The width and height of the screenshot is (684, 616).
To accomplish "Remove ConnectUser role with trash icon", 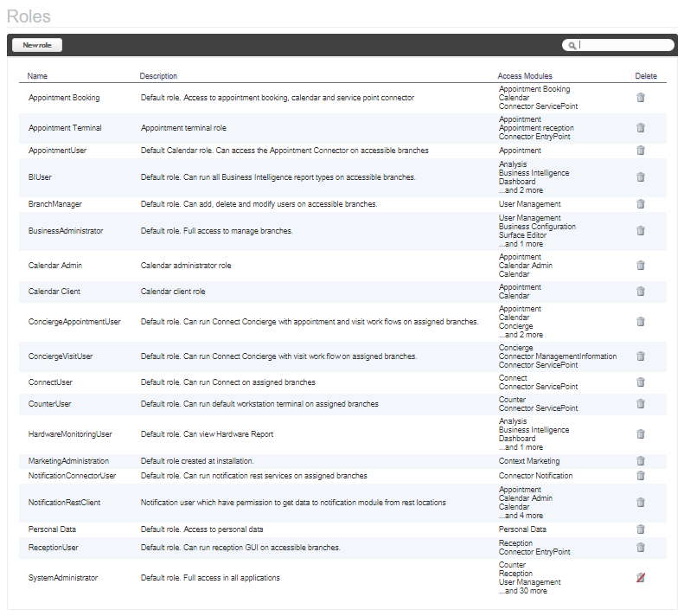I will click(641, 382).
